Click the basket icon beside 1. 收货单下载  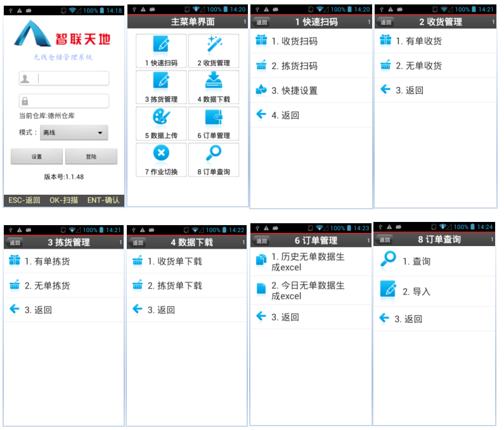point(138,261)
